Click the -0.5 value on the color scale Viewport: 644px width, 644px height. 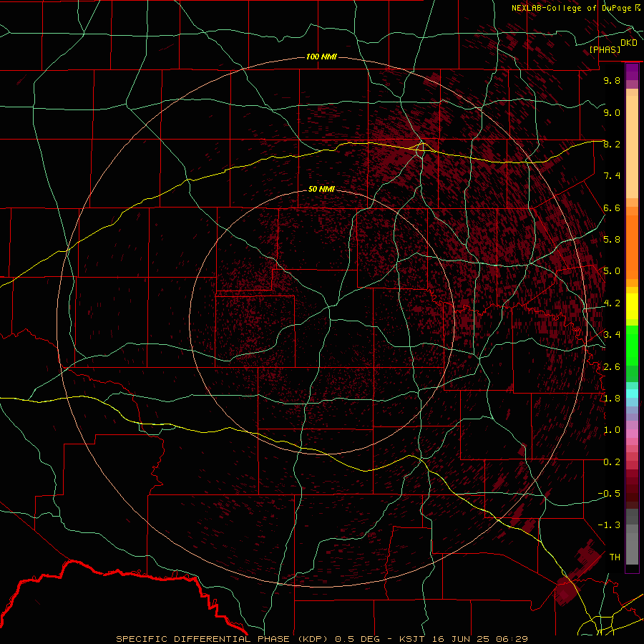click(x=609, y=493)
